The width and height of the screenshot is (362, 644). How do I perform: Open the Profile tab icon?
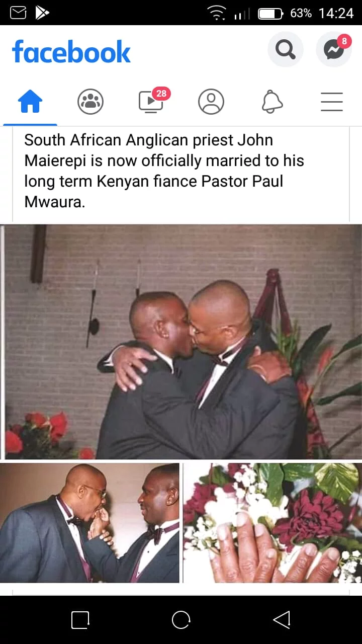[x=211, y=102]
